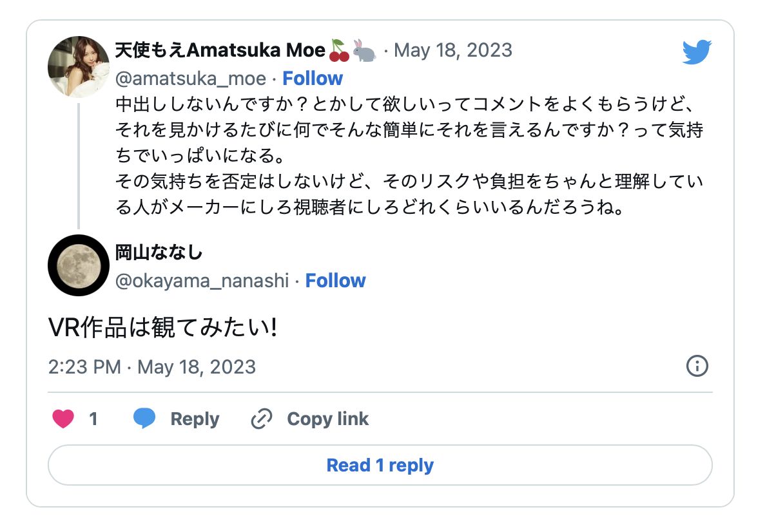Follow @amatsuka_moe
776x532 pixels.
click(313, 79)
